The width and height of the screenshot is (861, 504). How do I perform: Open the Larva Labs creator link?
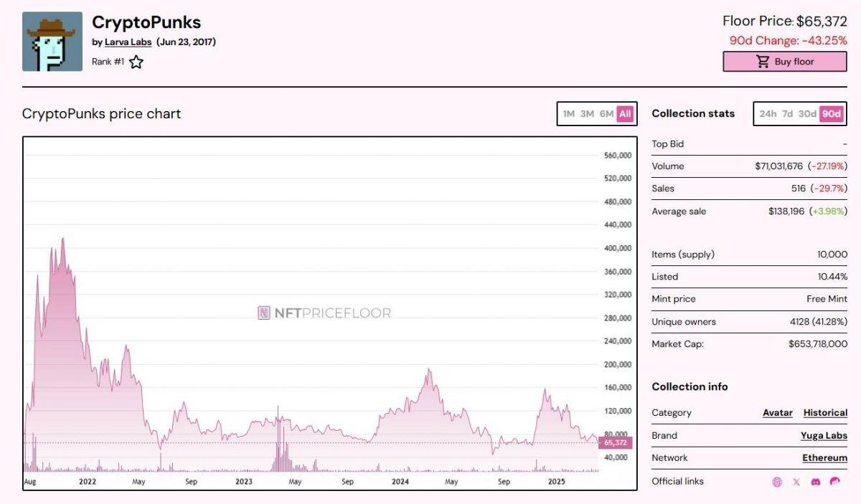[128, 42]
